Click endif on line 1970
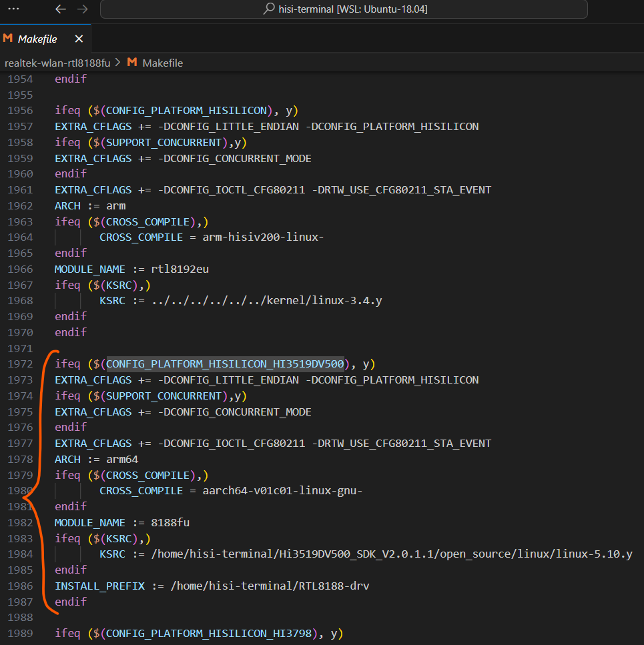The height and width of the screenshot is (645, 644). pyautogui.click(x=71, y=332)
